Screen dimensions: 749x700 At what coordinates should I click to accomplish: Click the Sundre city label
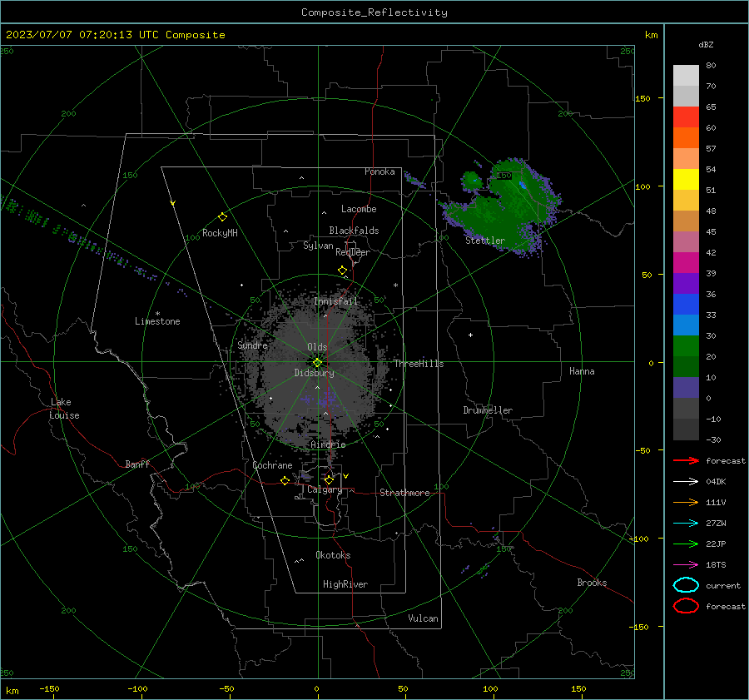tap(252, 345)
